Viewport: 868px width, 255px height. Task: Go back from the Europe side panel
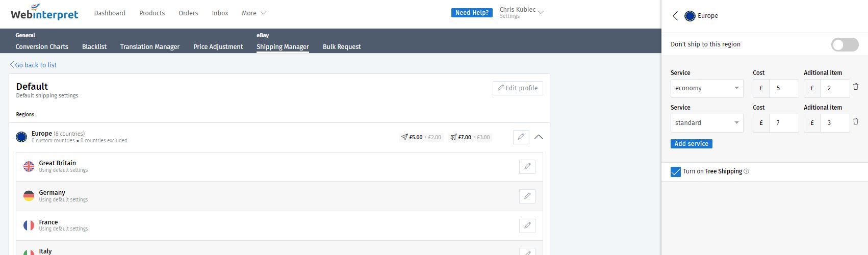[x=675, y=16]
